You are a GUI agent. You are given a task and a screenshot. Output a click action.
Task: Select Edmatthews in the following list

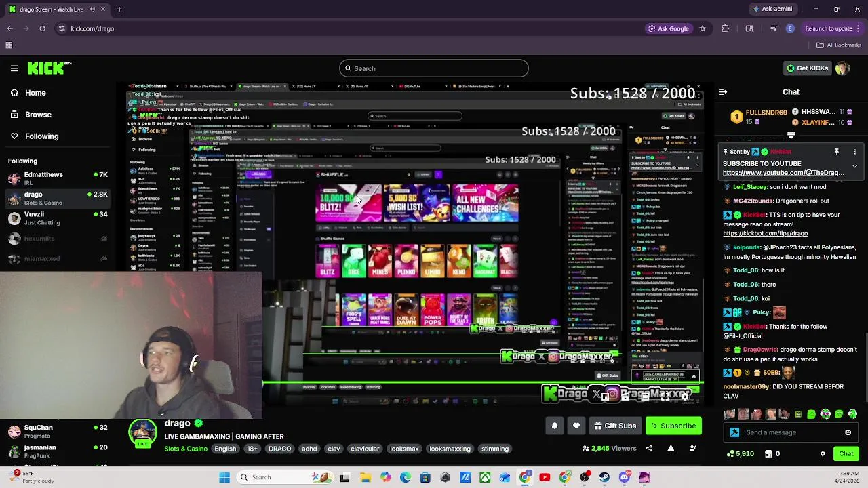[57, 178]
